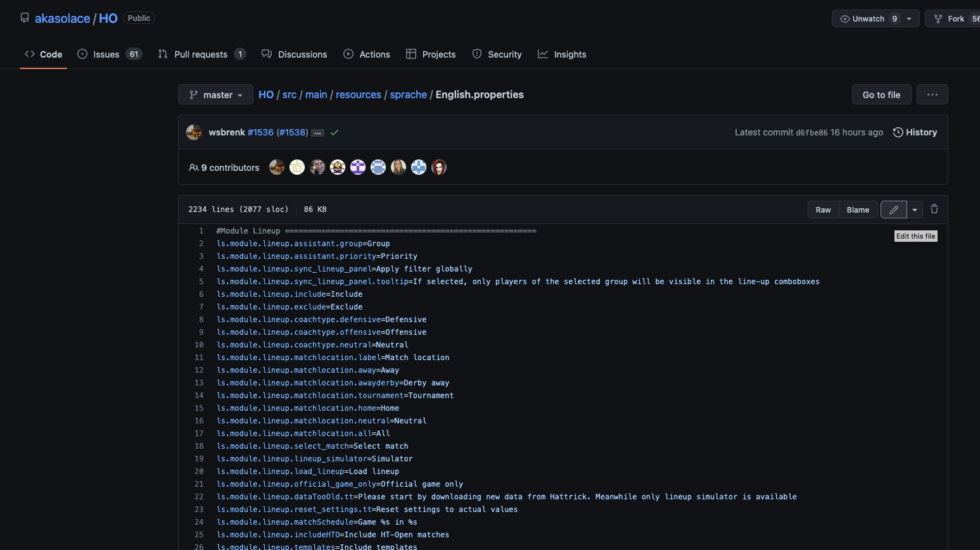Viewport: 980px width, 550px height.
Task: Open commit History via the clock icon
Action: pos(898,132)
